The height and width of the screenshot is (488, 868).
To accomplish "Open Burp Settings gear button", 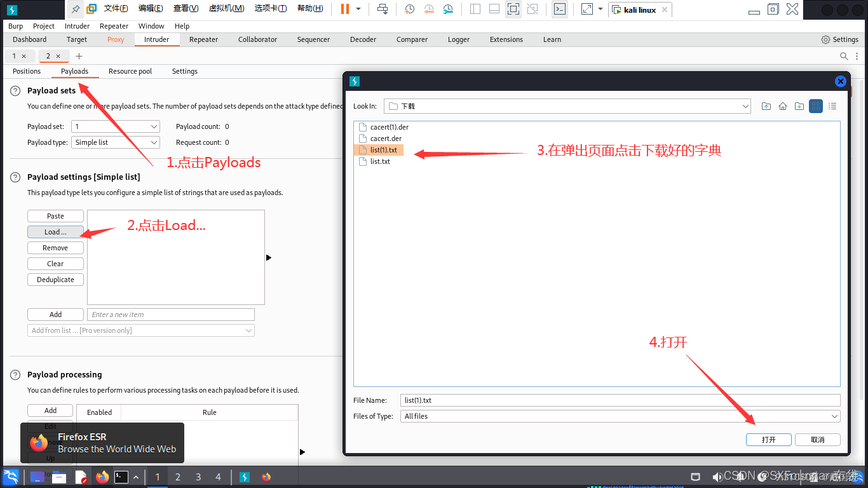I will [x=839, y=39].
